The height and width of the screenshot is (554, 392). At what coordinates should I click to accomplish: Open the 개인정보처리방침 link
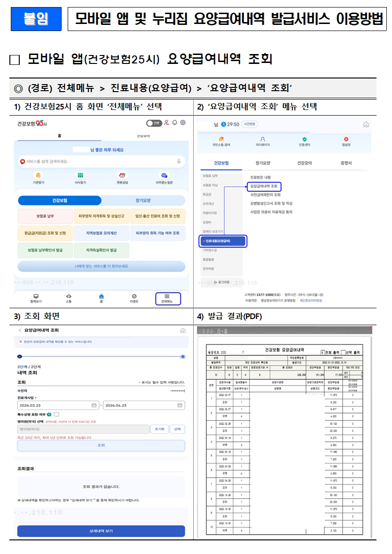pyautogui.click(x=311, y=301)
